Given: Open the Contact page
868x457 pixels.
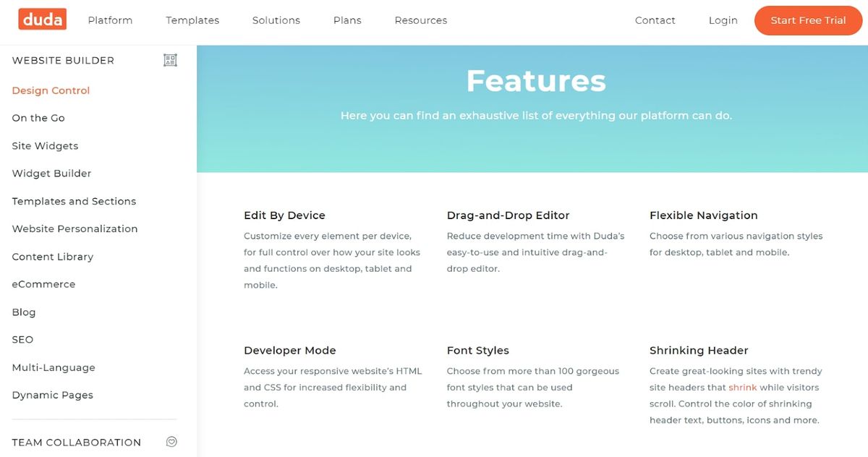Looking at the screenshot, I should click(x=655, y=20).
